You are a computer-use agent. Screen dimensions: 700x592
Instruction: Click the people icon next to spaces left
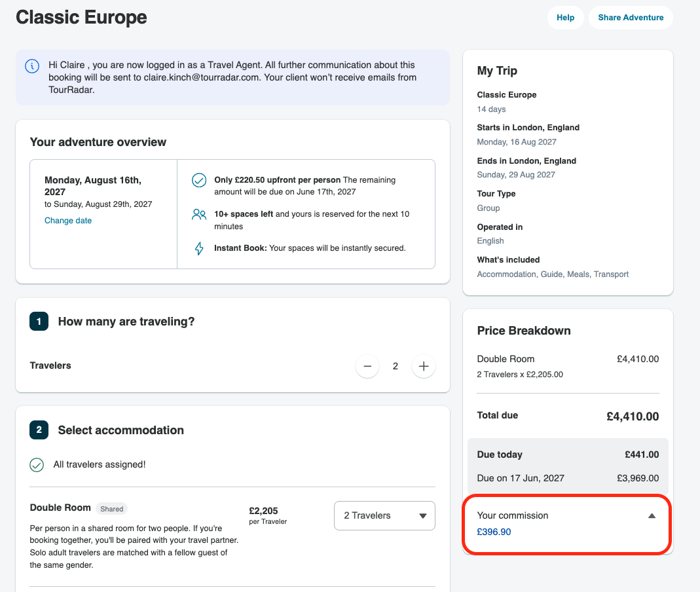coord(199,215)
